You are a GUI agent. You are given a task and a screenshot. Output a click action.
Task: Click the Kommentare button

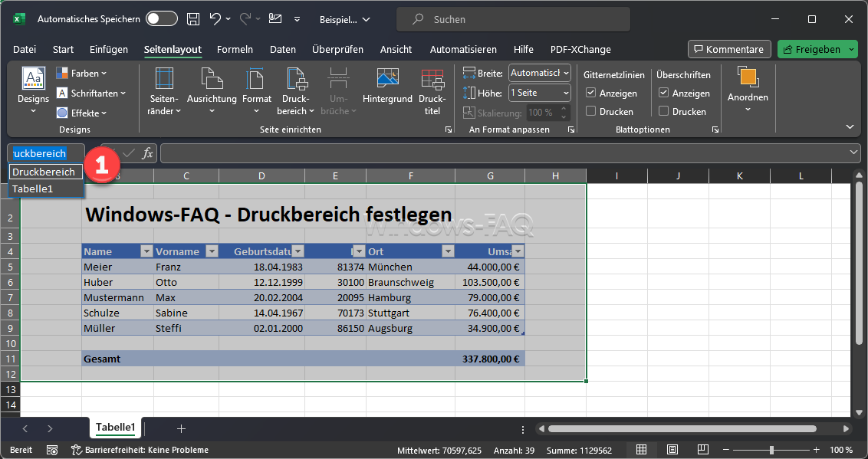(x=728, y=49)
